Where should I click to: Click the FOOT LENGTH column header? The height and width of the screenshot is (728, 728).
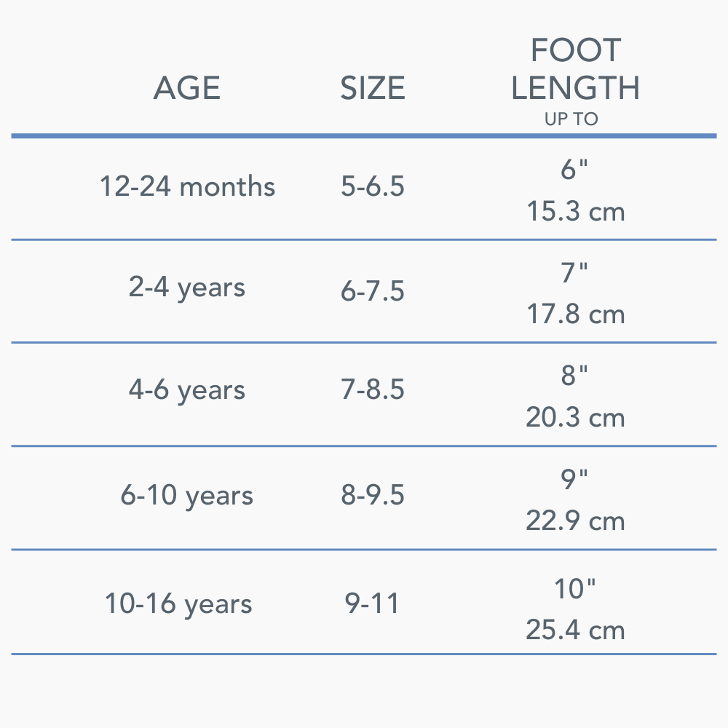[x=575, y=70]
